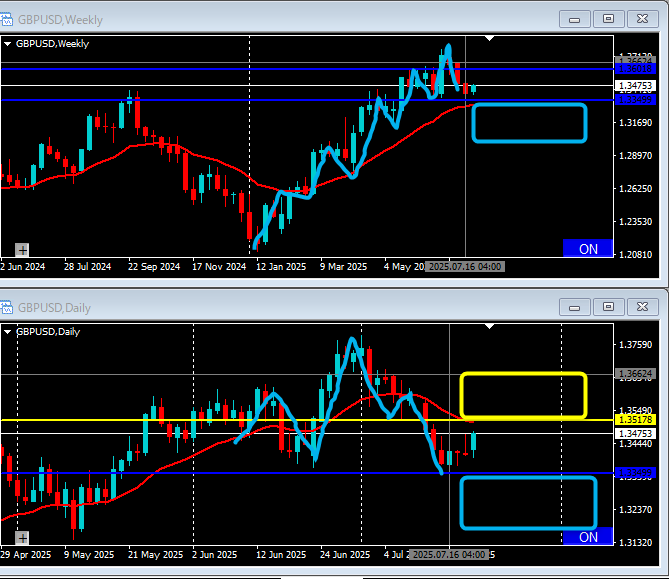Click the 28 Jul 2024 date on Weekly axis

pos(87,267)
